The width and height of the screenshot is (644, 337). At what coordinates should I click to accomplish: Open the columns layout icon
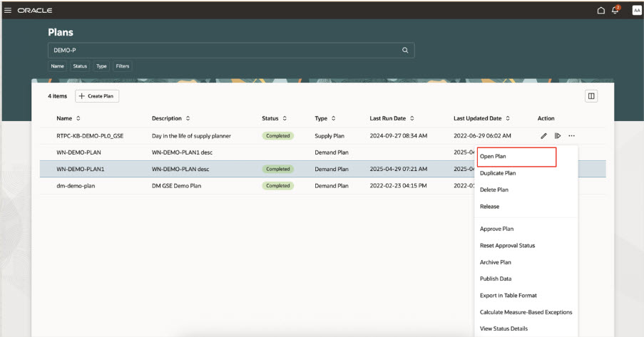click(591, 96)
